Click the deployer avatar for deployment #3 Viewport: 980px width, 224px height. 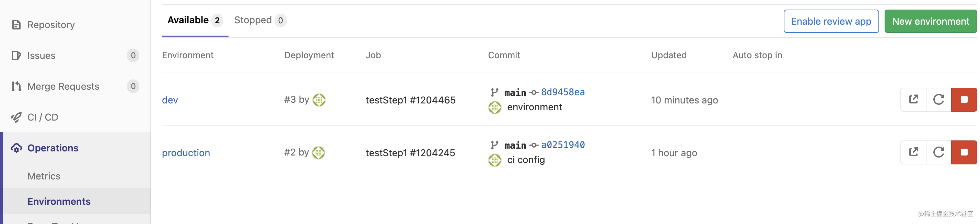click(319, 100)
